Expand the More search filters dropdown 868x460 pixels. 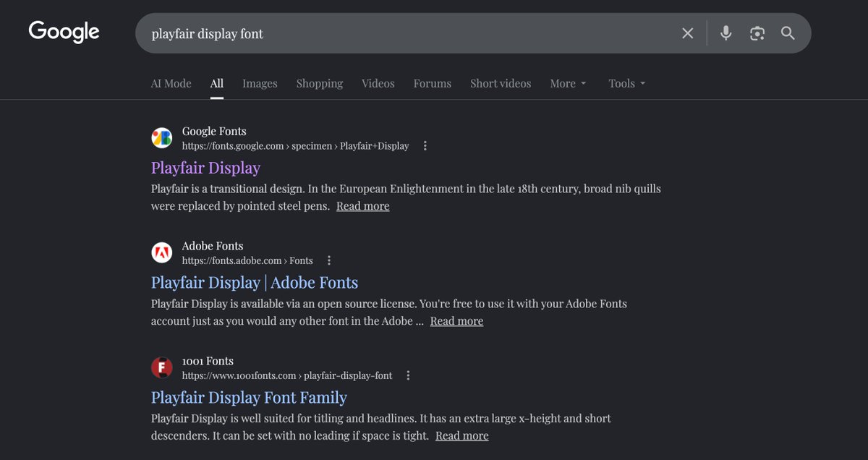[568, 84]
